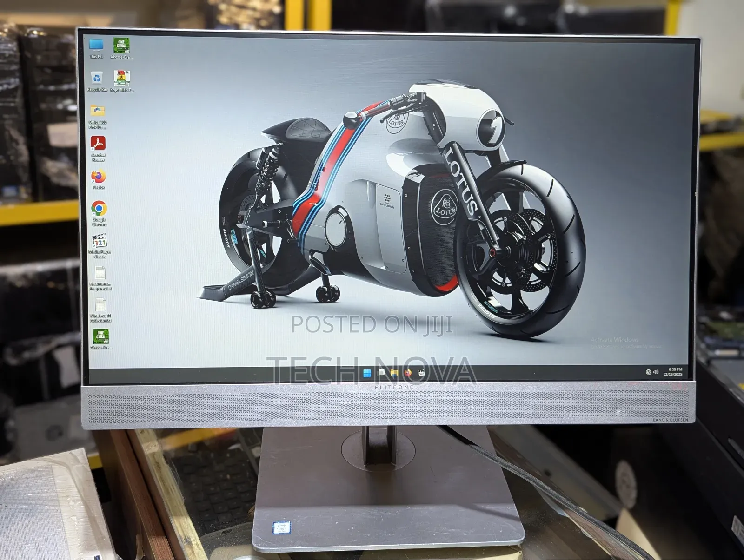Click the volume speaker tray icon
744x560 pixels.
656,372
